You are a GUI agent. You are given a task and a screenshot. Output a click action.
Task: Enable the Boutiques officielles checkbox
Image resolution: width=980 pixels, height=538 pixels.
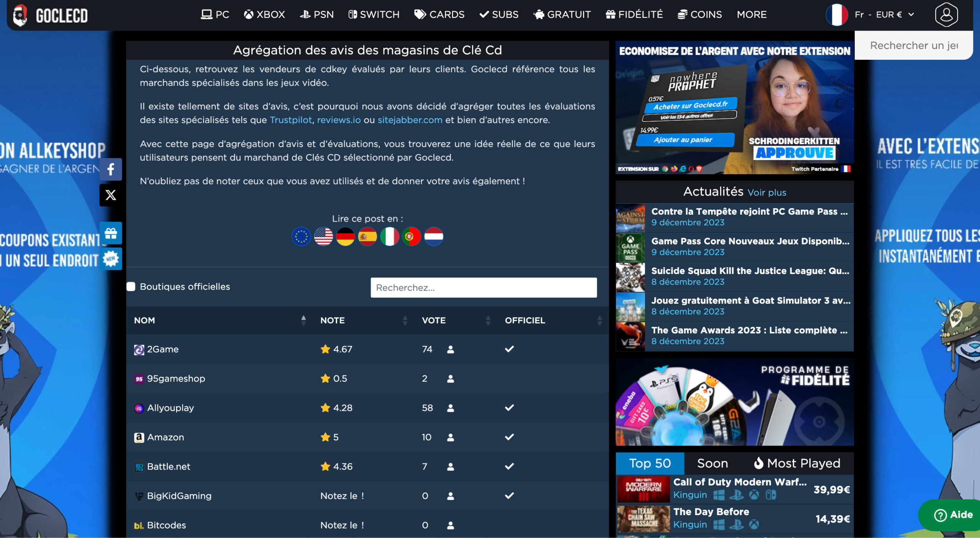pos(131,287)
